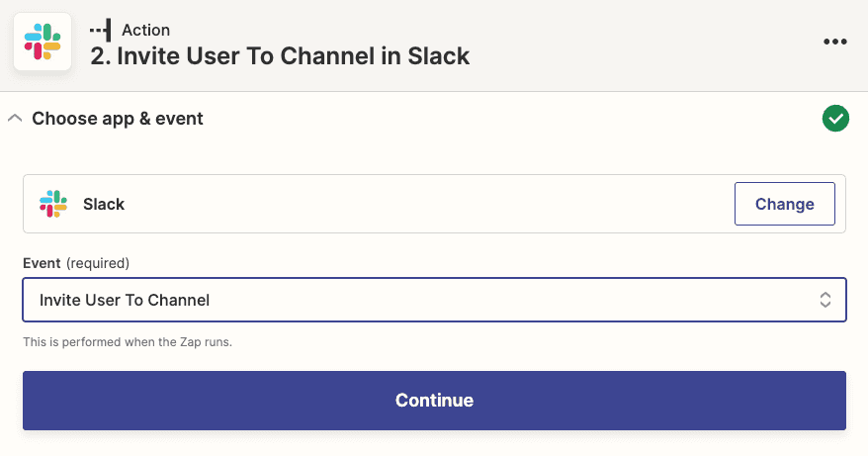Click the Event field label
Image resolution: width=868 pixels, height=456 pixels.
pos(42,263)
